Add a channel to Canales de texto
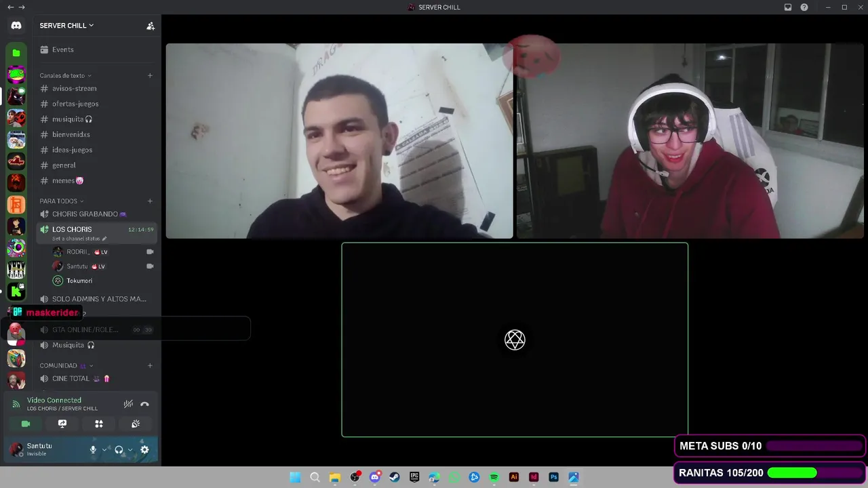Viewport: 868px width, 488px height. click(150, 76)
